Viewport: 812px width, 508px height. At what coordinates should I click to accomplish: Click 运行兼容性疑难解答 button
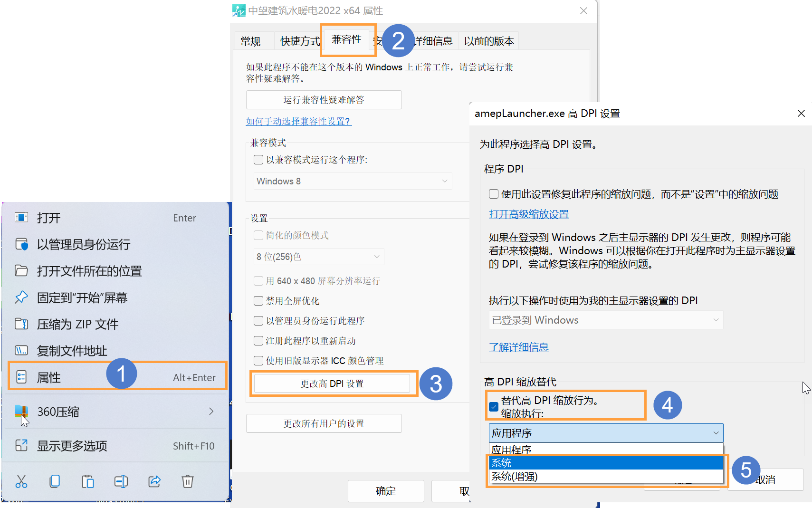[x=324, y=100]
